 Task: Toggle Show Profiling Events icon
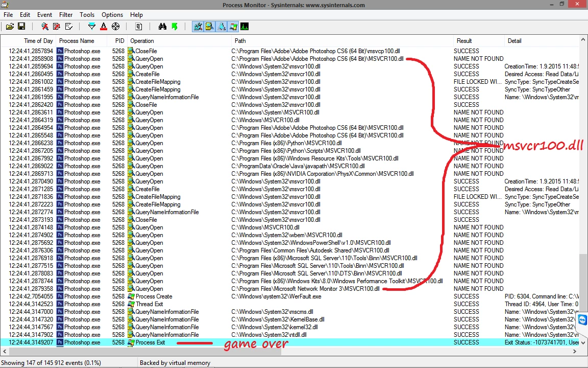pos(244,26)
